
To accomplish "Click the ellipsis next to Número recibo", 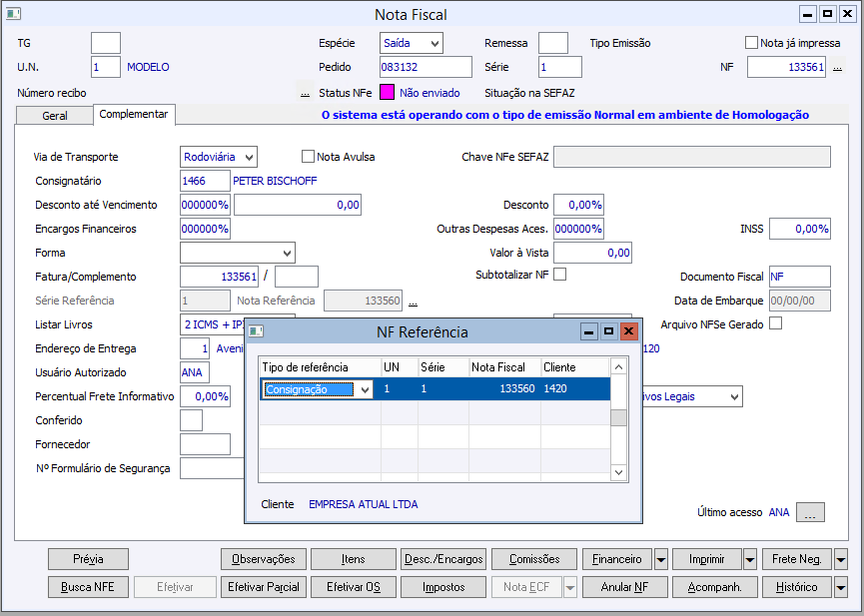I will coord(305,93).
